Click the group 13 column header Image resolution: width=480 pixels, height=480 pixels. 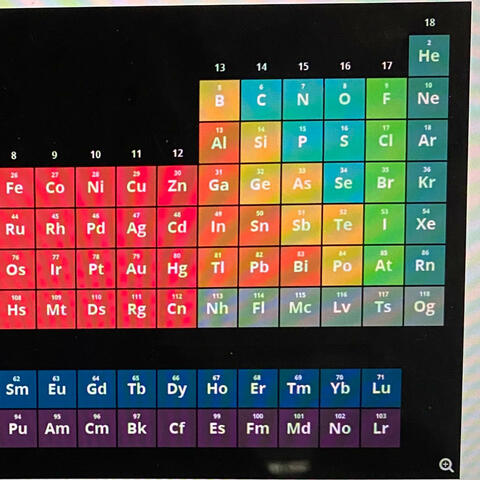pos(220,68)
